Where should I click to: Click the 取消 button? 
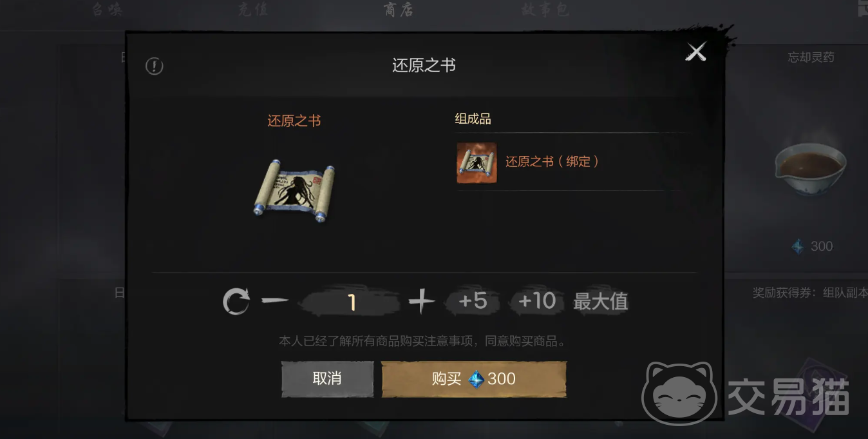pyautogui.click(x=327, y=379)
